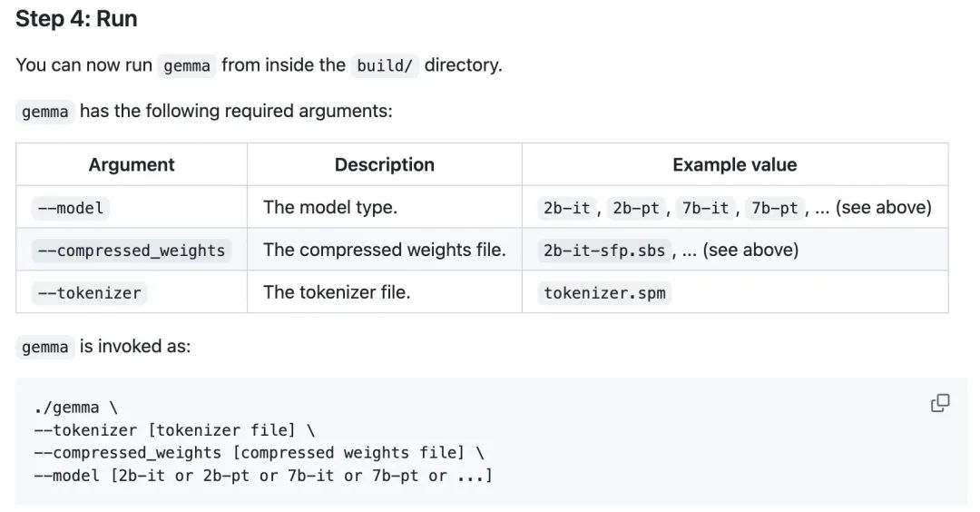Copy the gemma invocation code block
The image size is (980, 512).
(940, 403)
